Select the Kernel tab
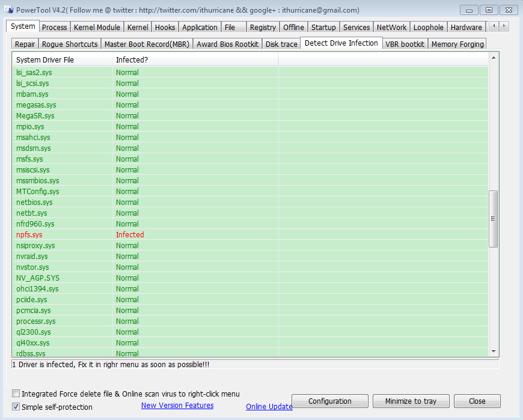 coord(138,27)
